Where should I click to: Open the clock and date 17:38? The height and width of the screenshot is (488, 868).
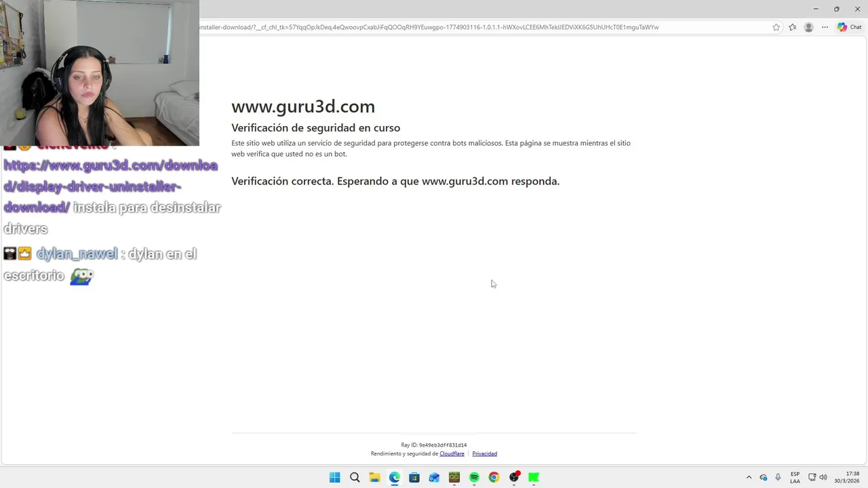point(846,477)
